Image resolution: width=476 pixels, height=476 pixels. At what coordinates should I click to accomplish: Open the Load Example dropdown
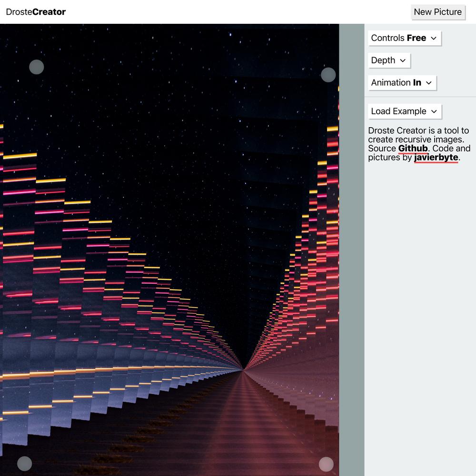(x=405, y=111)
